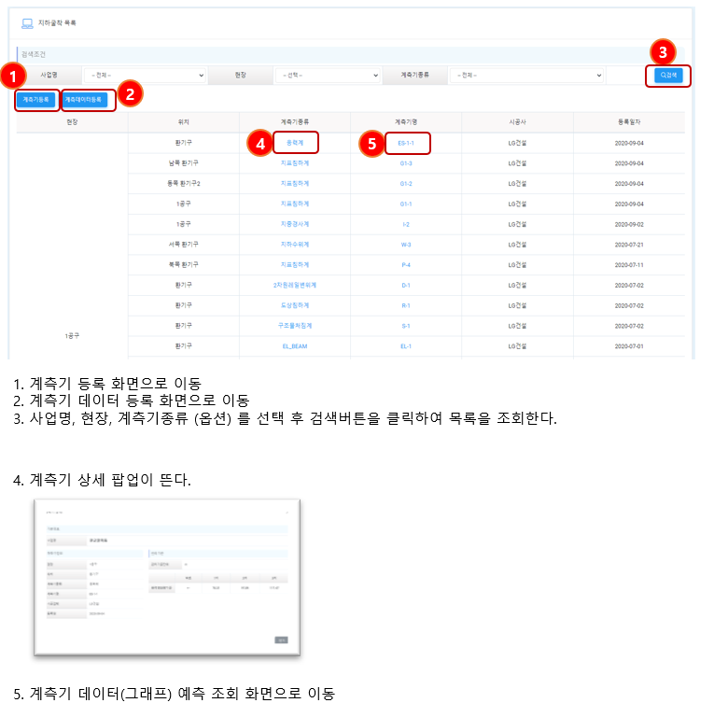The width and height of the screenshot is (728, 717).
Task: Click the 검색조건 section heading
Action: click(34, 54)
